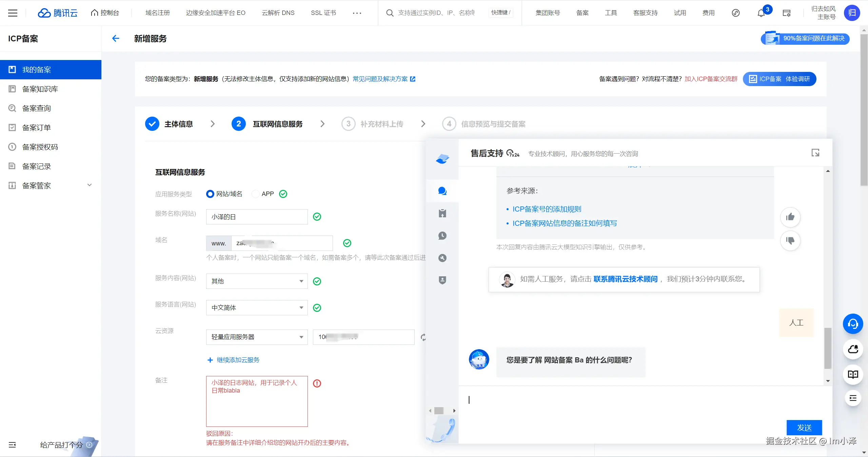Click the 备注 remarks text area
Viewport: 868px width, 457px height.
point(257,401)
